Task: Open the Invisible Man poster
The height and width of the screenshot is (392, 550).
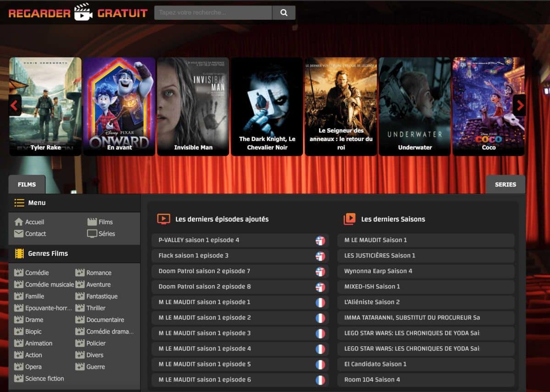Action: click(x=193, y=106)
